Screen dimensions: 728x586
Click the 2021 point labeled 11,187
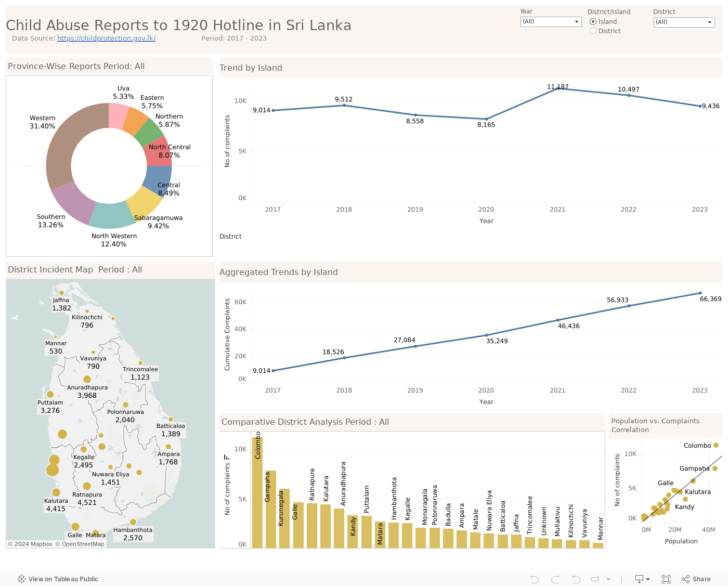[x=558, y=88]
